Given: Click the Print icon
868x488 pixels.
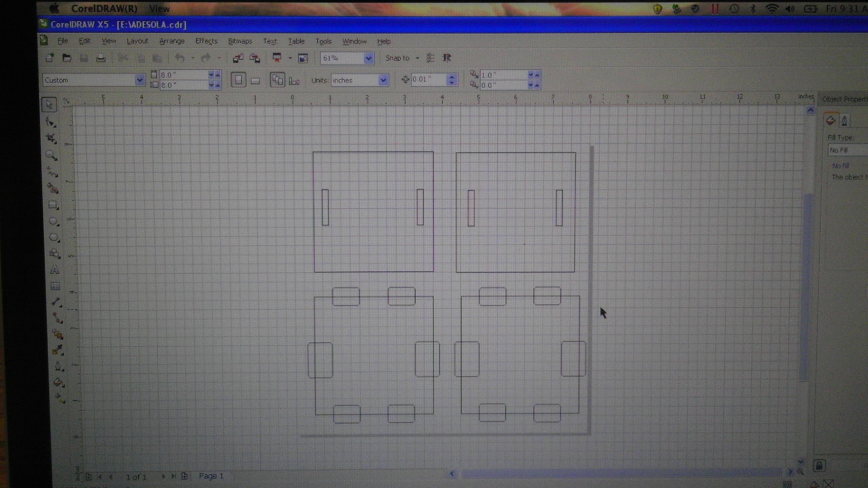Looking at the screenshot, I should pos(101,58).
